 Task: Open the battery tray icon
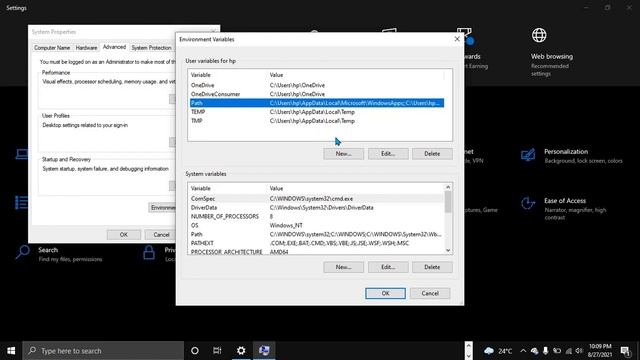coord(557,351)
